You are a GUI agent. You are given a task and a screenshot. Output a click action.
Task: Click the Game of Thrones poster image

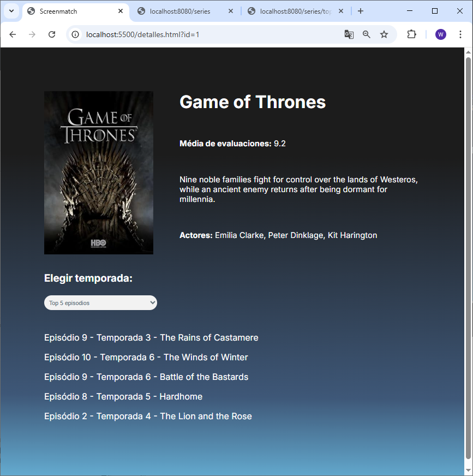pos(99,172)
